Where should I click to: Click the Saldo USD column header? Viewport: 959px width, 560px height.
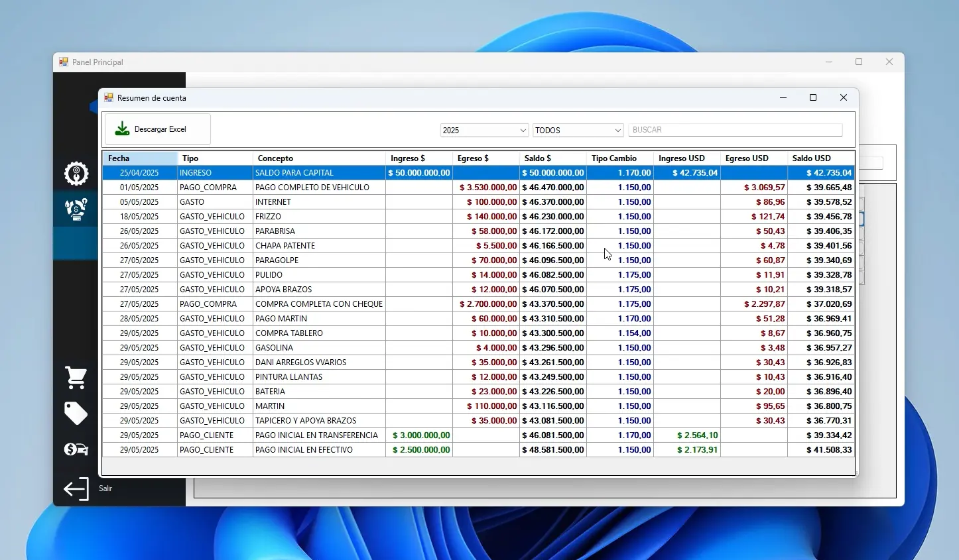821,158
